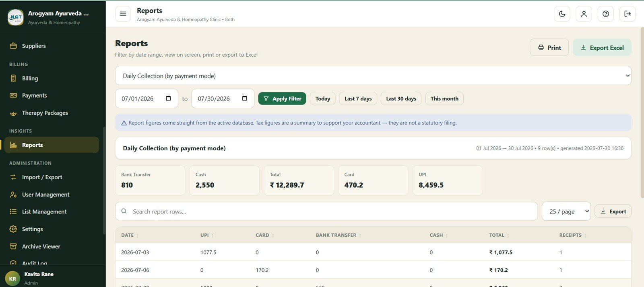
Task: Click date cell 2026-07-03
Action: click(135, 252)
